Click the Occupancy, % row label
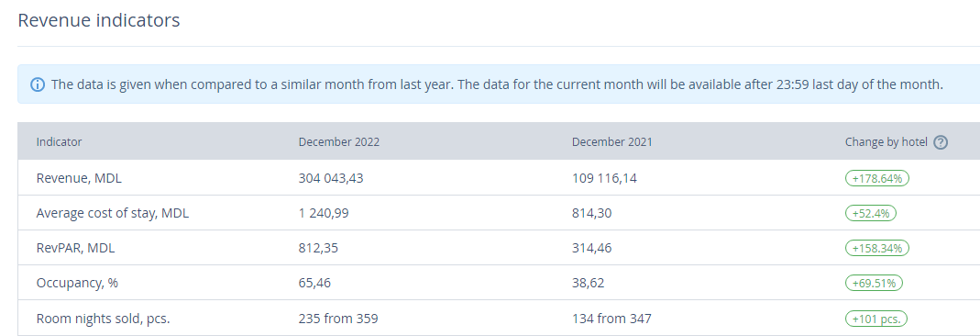This screenshot has height=336, width=980. tap(77, 284)
